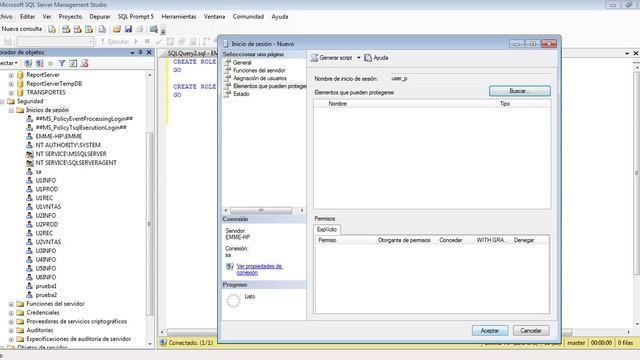Click the Filter funnel icon in Object Explorer
Screen dimensions: 640x360
coord(62,63)
